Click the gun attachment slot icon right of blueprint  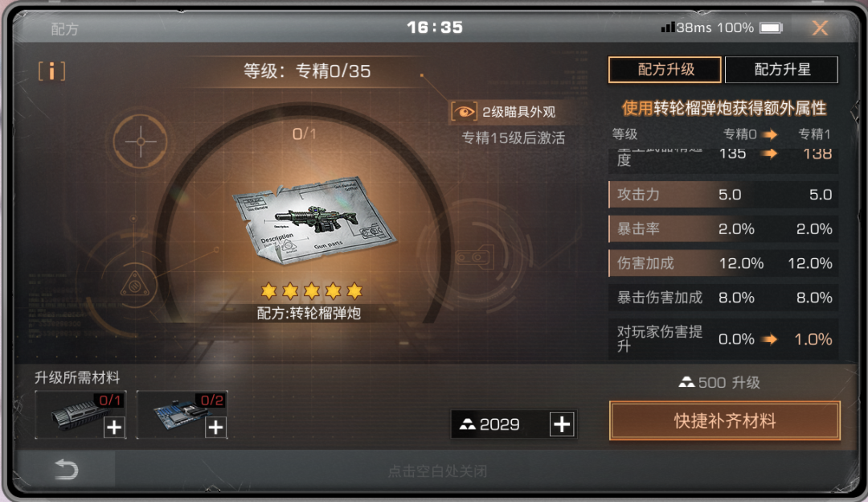tap(474, 257)
